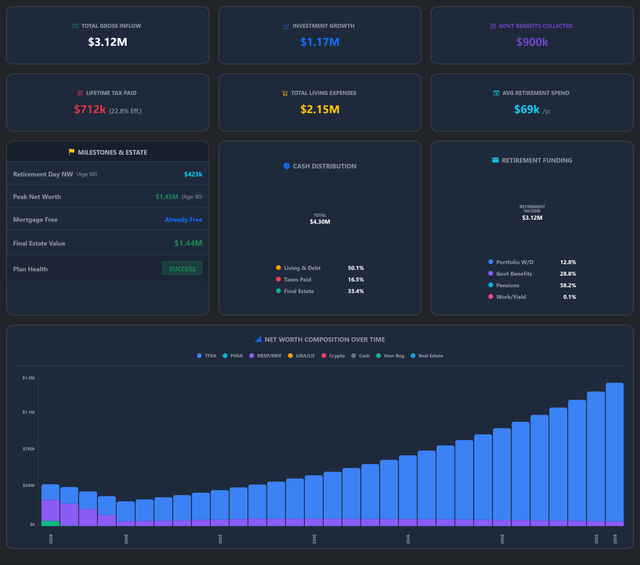Click the $4.30M cash distribution total
The height and width of the screenshot is (565, 640).
[320, 222]
